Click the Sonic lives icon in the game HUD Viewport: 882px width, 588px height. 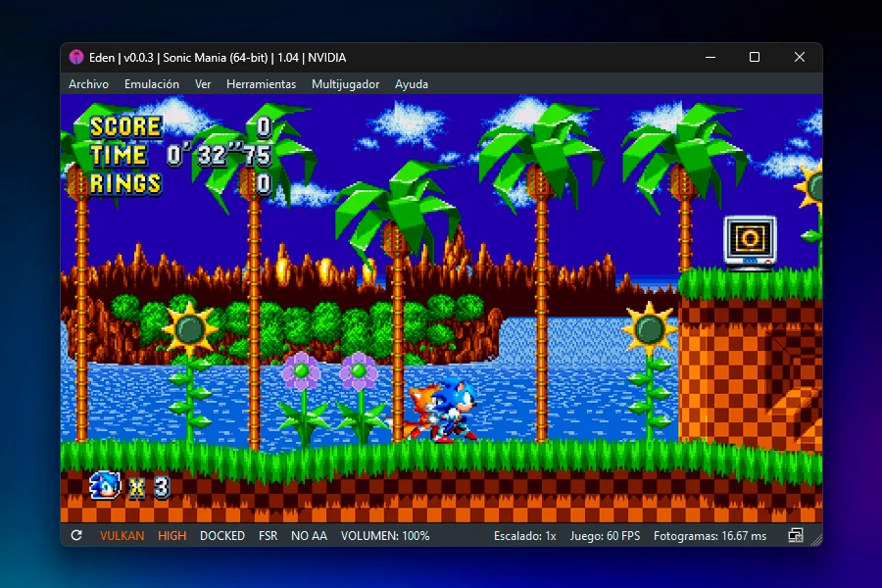(x=105, y=486)
